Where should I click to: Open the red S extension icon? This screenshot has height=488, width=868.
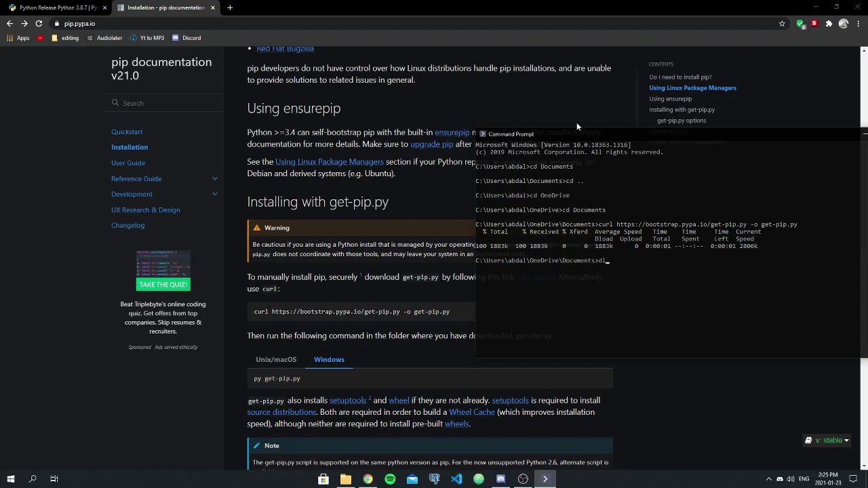click(x=814, y=24)
